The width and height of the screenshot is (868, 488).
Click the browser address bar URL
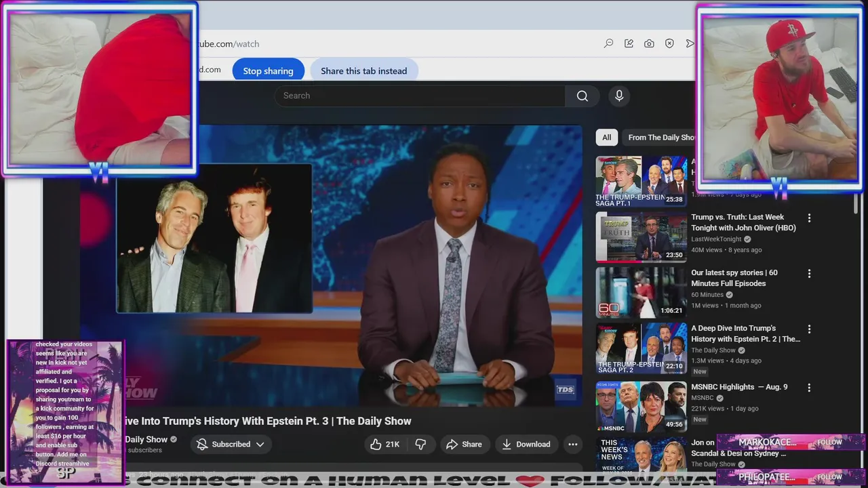(x=229, y=43)
